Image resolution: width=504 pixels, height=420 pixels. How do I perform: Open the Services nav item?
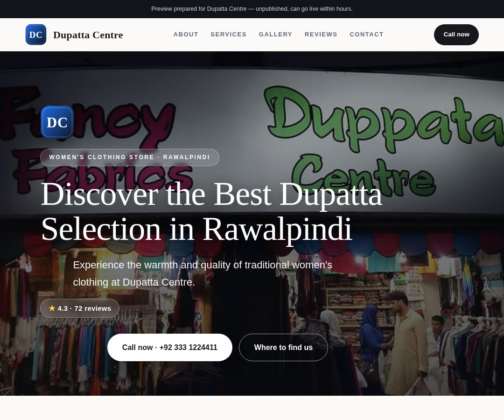tap(229, 35)
